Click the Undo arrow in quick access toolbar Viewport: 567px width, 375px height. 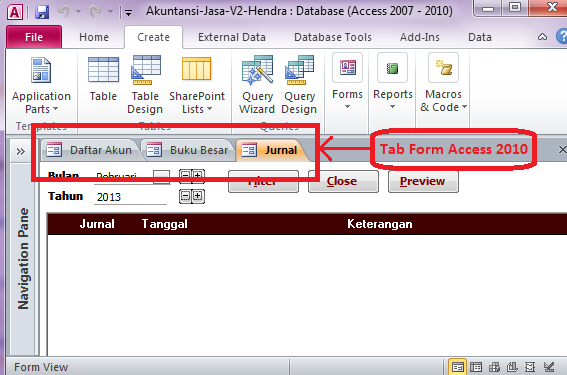(64, 12)
